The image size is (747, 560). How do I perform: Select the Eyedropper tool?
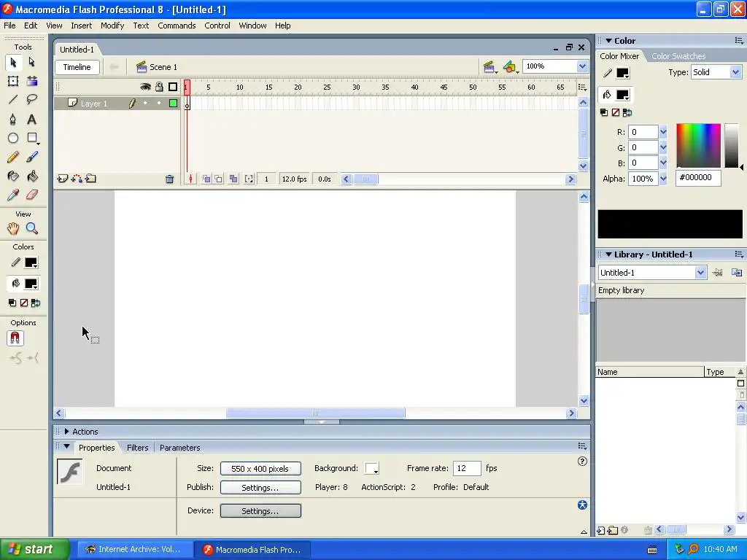(13, 195)
